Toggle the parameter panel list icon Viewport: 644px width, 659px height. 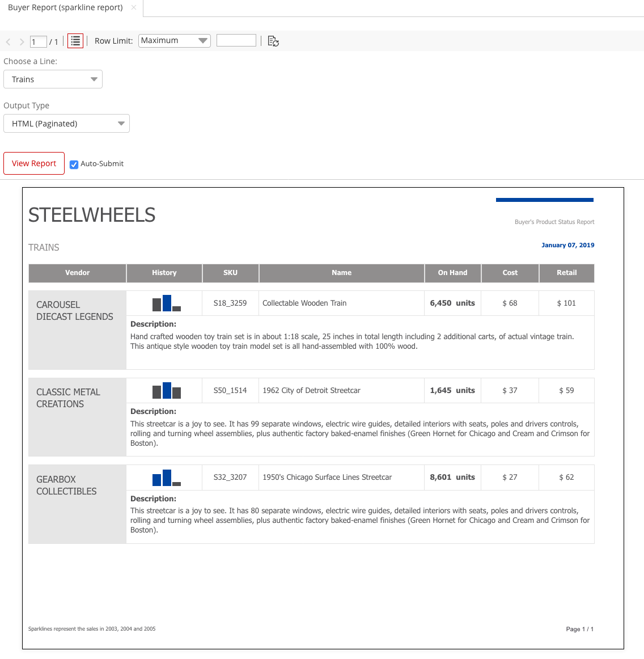pyautogui.click(x=75, y=41)
